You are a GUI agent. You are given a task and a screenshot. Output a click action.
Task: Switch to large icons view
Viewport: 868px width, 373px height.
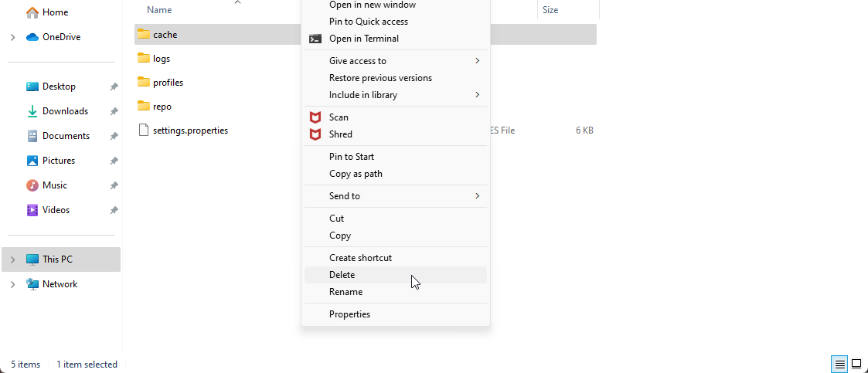(856, 365)
